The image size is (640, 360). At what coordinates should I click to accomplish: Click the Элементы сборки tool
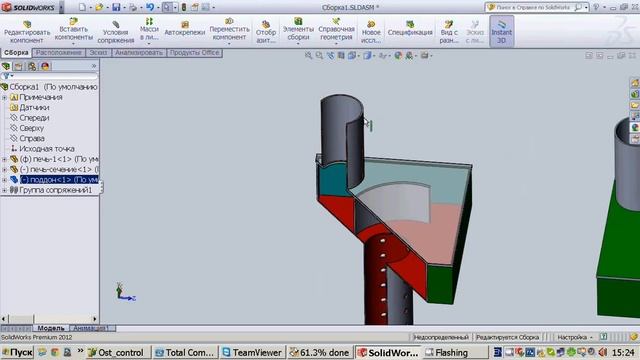point(298,29)
